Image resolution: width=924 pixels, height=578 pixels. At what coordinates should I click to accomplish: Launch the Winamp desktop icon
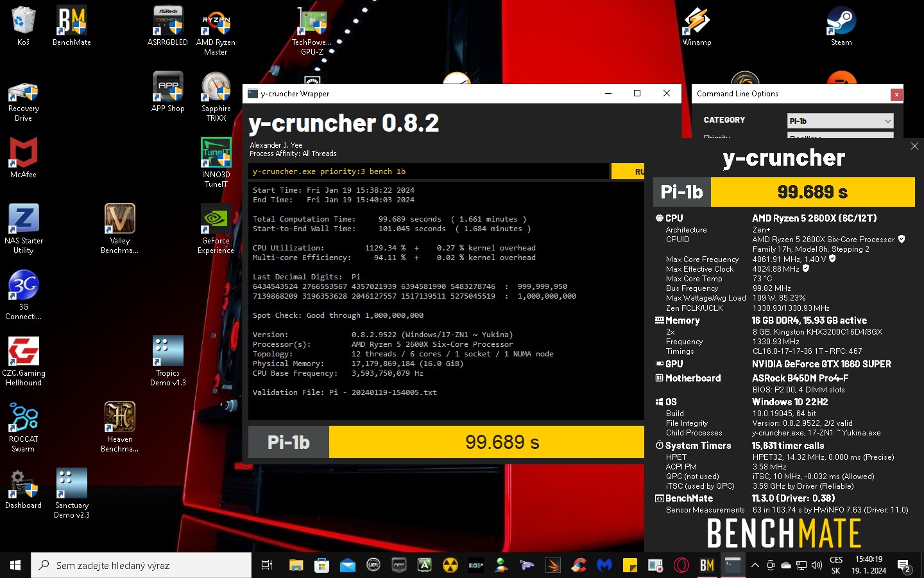click(697, 26)
